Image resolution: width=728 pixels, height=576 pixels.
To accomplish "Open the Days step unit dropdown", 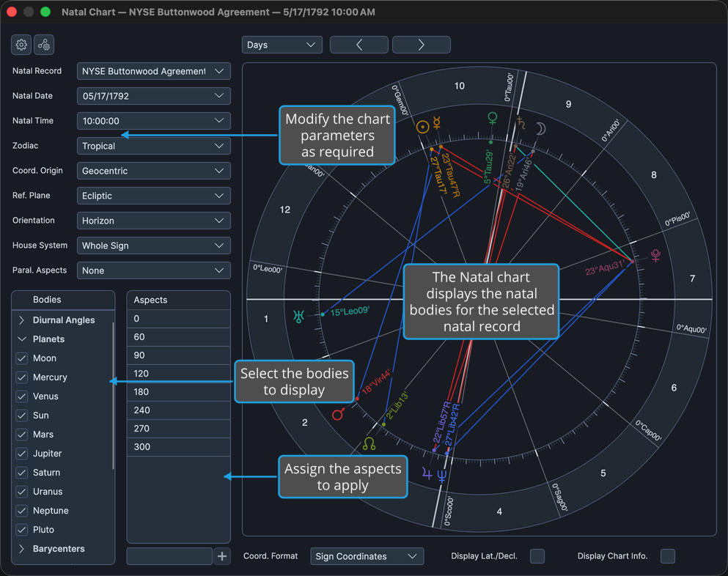I will [282, 45].
